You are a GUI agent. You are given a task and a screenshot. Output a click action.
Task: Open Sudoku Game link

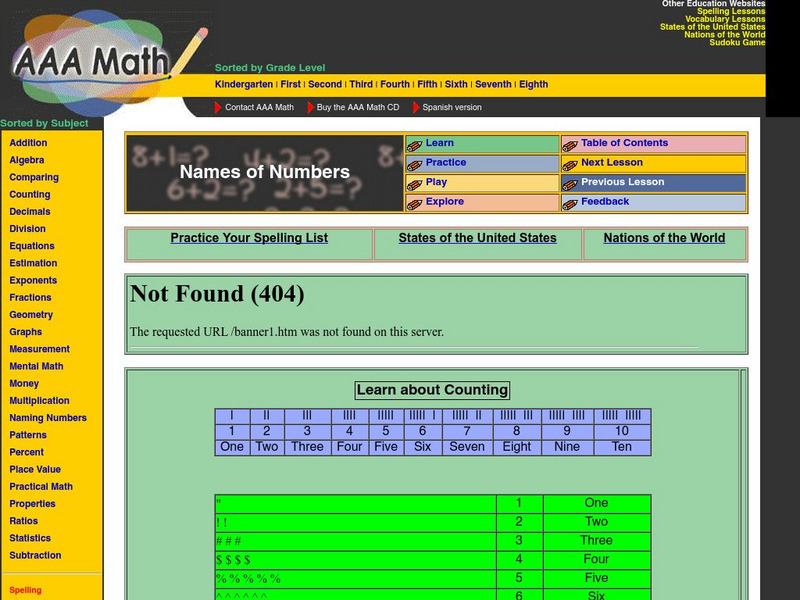tap(737, 42)
